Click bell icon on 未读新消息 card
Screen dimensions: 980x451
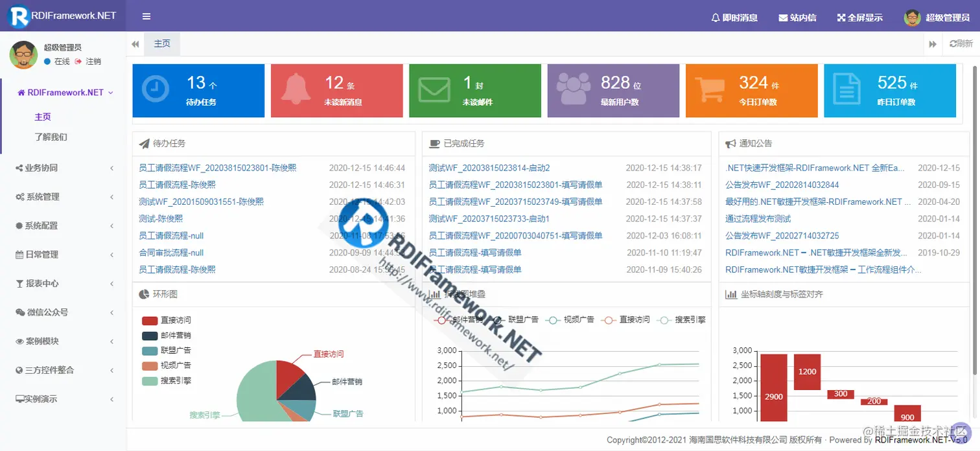coord(295,89)
